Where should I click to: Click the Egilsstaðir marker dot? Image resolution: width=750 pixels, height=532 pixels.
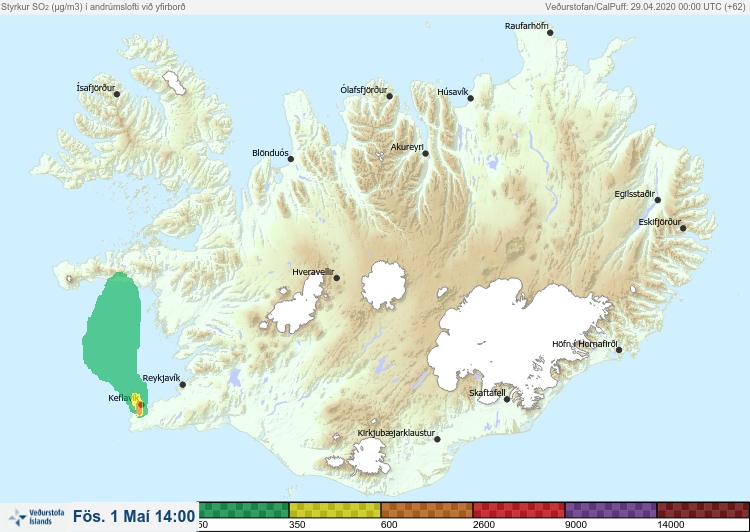tap(657, 200)
